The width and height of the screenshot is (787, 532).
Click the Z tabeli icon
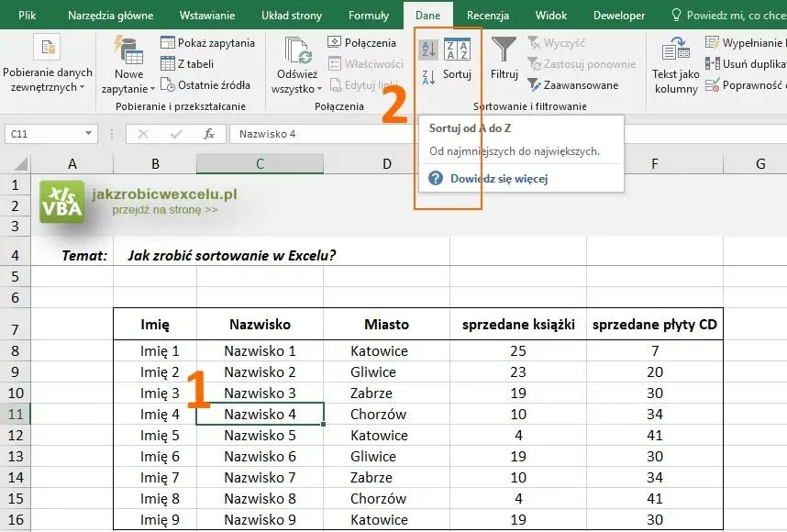coord(168,63)
